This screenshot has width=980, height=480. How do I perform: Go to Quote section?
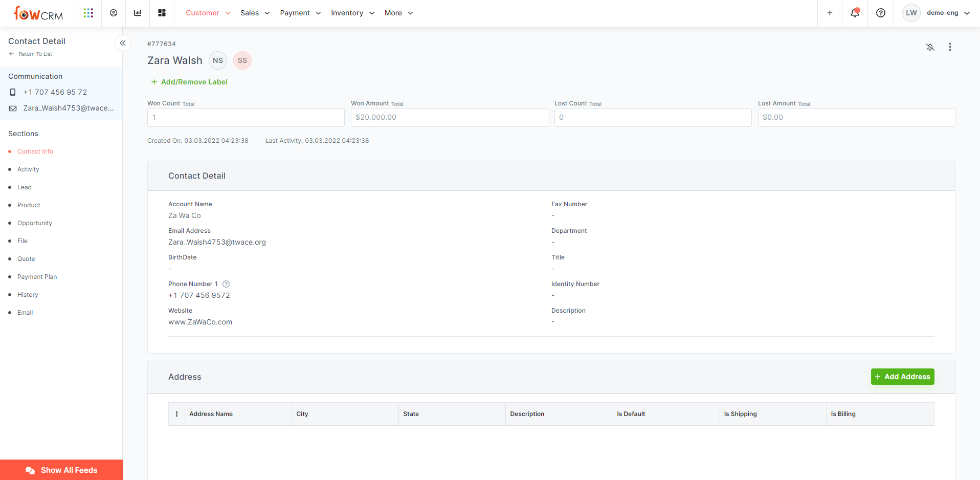point(26,259)
